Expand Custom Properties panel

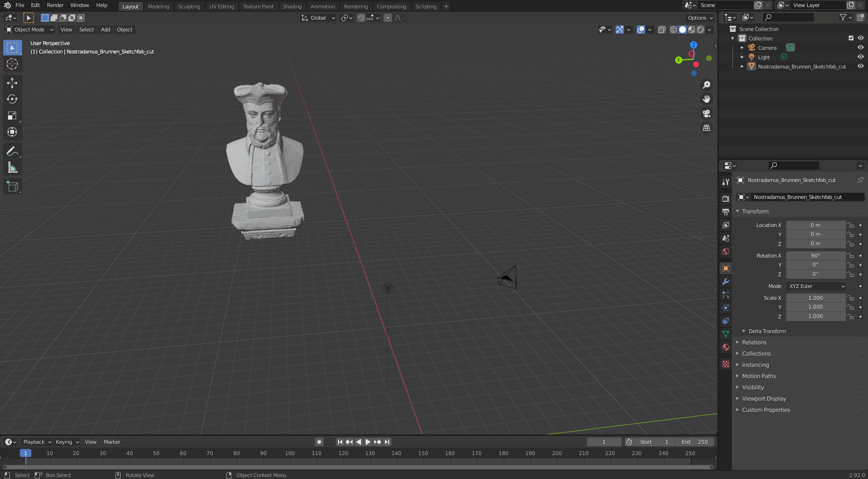(x=766, y=410)
